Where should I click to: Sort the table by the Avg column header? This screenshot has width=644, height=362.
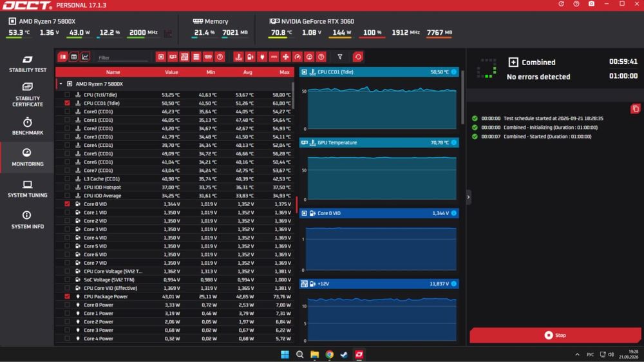coord(248,72)
